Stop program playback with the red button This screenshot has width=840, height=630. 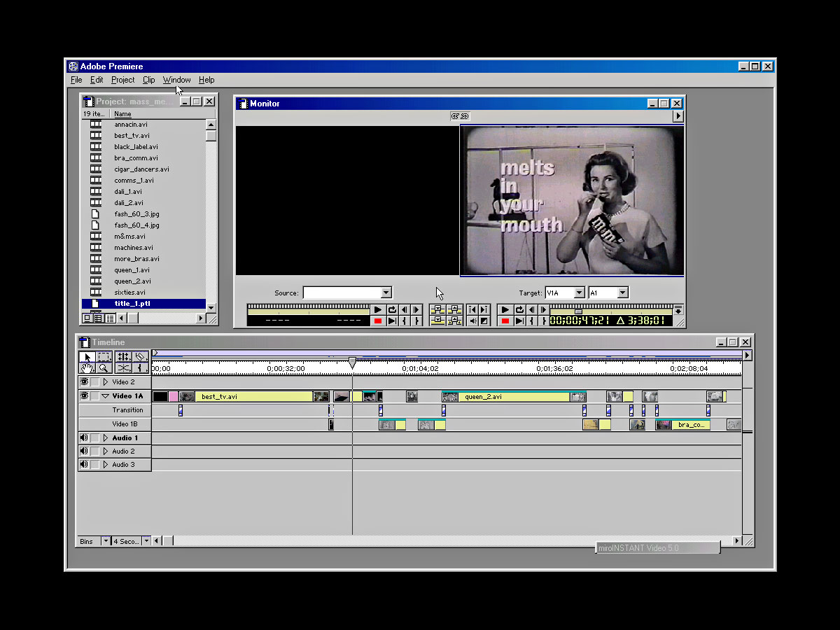505,321
